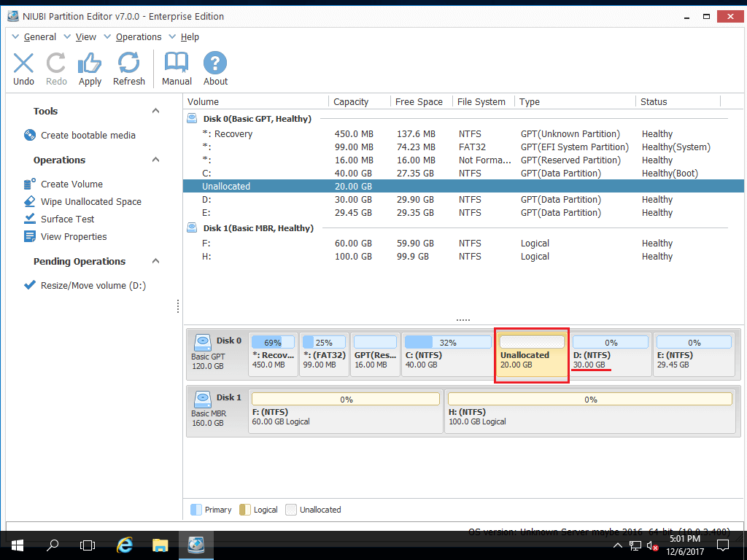Launch Internet Explorer from taskbar
747x560 pixels.
pos(124,545)
